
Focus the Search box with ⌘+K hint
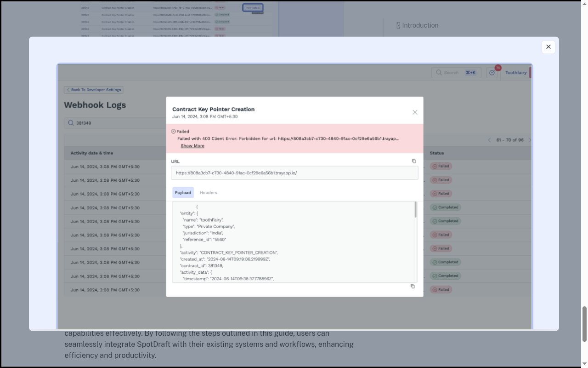pyautogui.click(x=455, y=72)
